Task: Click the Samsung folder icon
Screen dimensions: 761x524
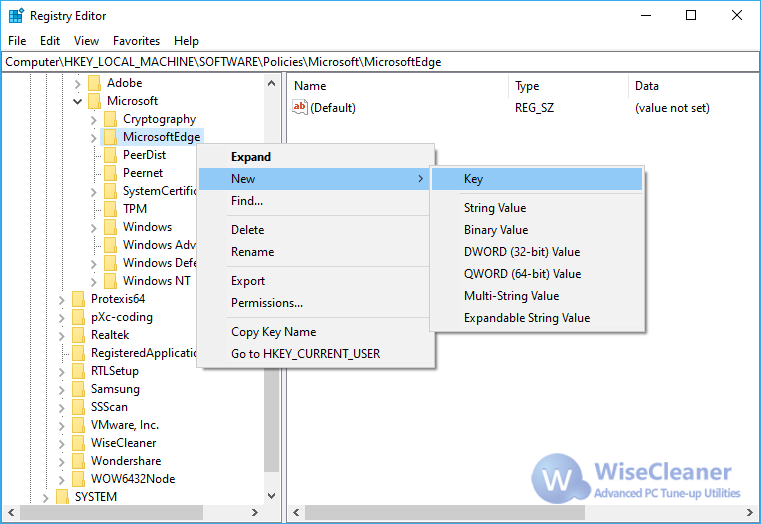Action: pyautogui.click(x=78, y=389)
